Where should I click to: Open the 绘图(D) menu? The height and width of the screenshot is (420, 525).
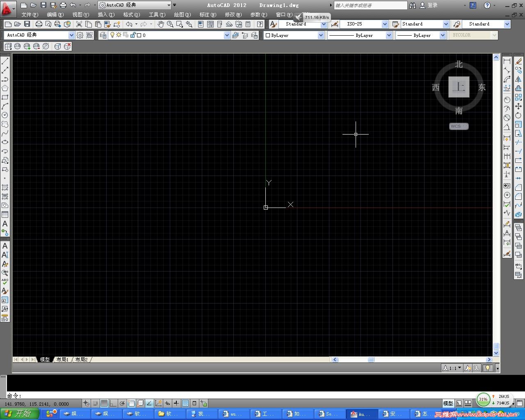tap(183, 15)
